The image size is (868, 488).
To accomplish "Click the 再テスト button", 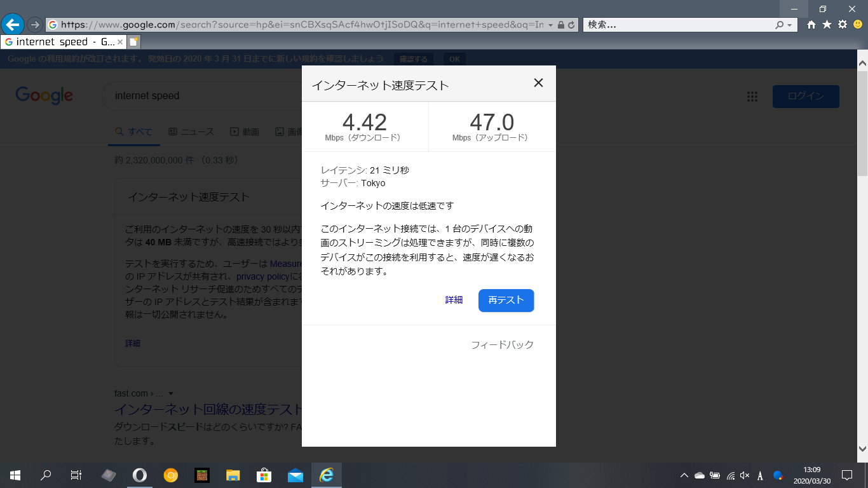I will coord(506,301).
